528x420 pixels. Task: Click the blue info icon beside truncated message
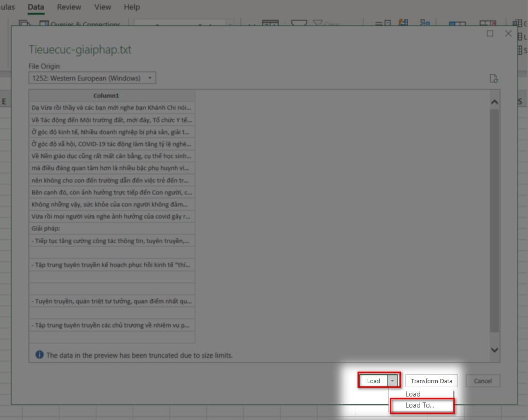(40, 355)
